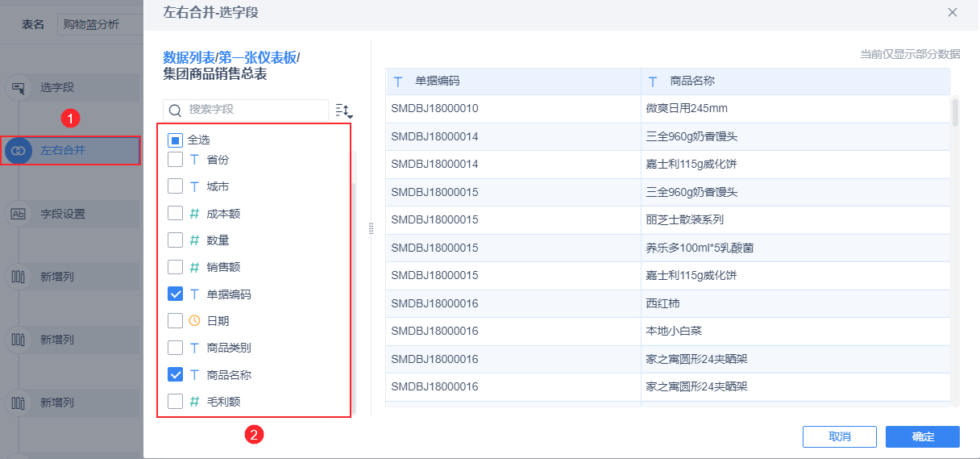Check the 销售额 field checkbox
Image resolution: width=980 pixels, height=459 pixels.
(175, 267)
